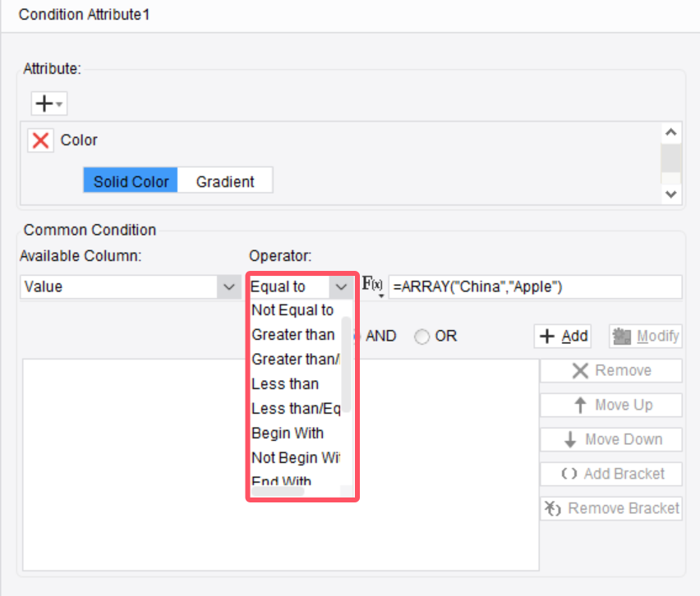Switch to the Gradient tab
Viewport: 700px width, 596px height.
click(225, 181)
